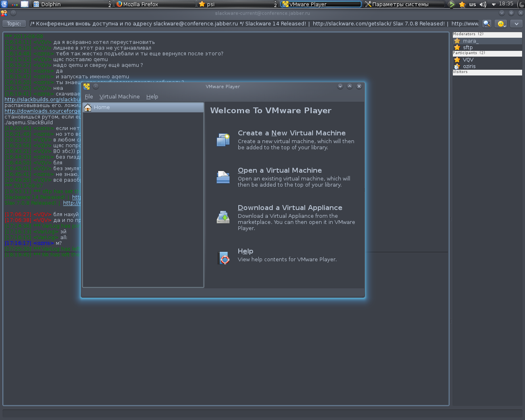This screenshot has height=420, width=525.
Task: Select oziris in Participants list
Action: click(x=487, y=66)
